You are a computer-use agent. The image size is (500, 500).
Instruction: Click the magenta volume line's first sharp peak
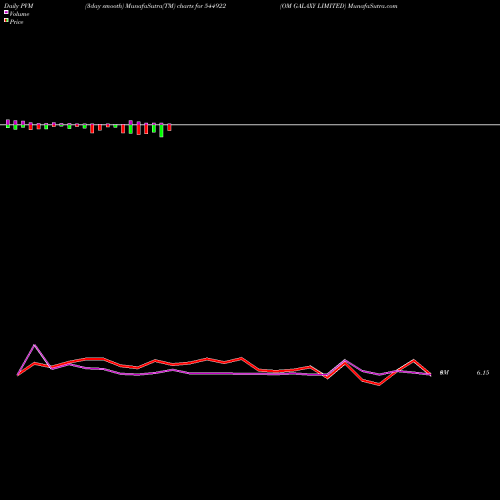pos(34,345)
